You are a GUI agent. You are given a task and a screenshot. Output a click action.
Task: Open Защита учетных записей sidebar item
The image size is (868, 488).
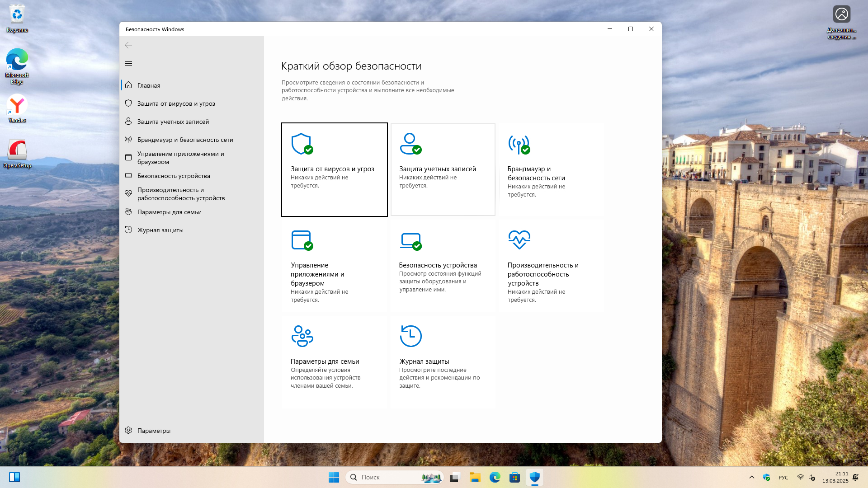click(173, 122)
